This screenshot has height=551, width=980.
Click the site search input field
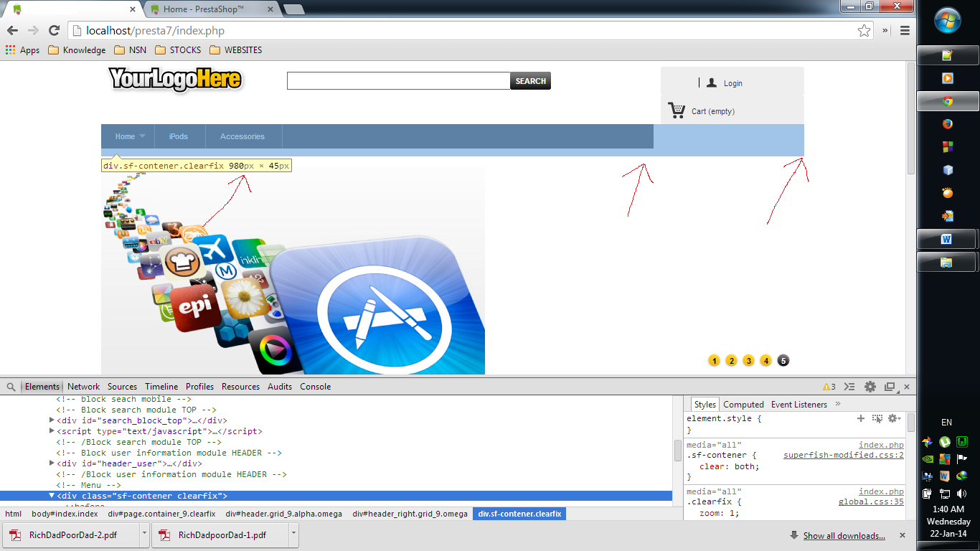tap(398, 81)
